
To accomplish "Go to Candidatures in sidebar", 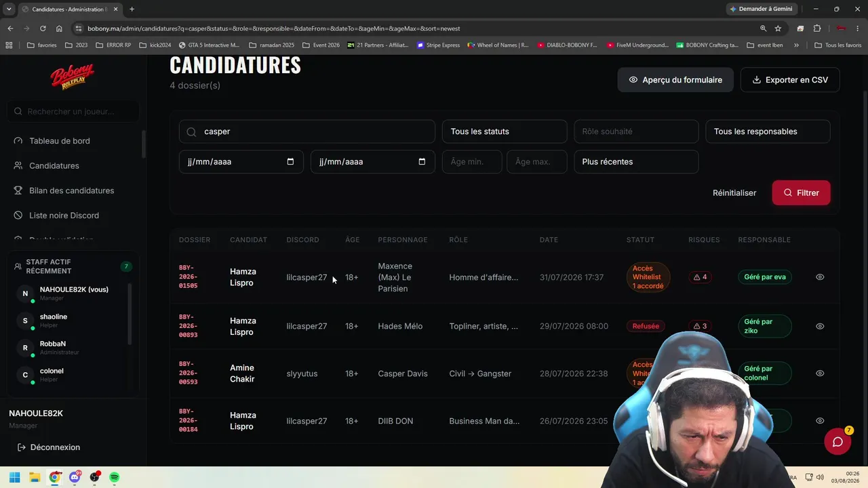I will [54, 165].
